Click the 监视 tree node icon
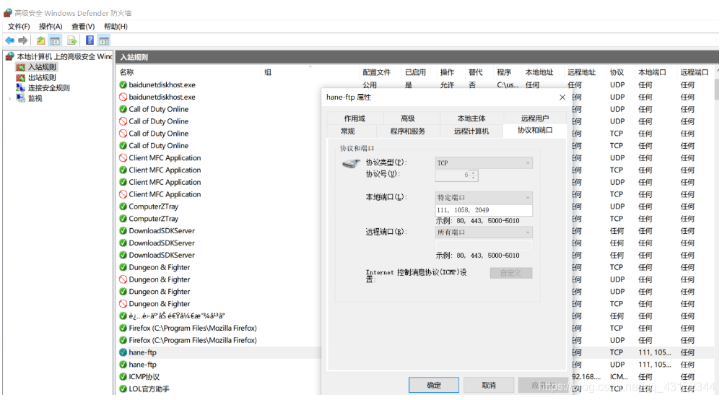This screenshot has width=722, height=400. [20, 98]
